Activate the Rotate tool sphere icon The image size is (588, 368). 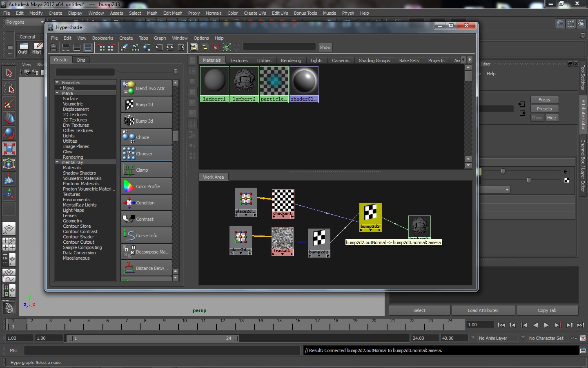[x=9, y=134]
